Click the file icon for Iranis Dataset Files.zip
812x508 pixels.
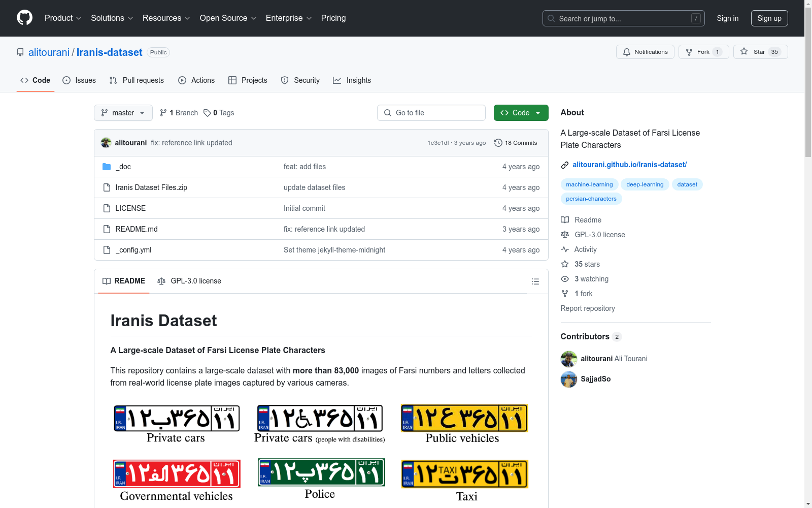pyautogui.click(x=107, y=187)
